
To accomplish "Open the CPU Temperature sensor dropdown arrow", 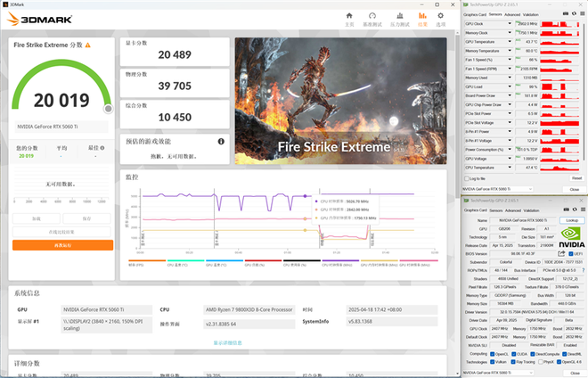I will (510, 168).
